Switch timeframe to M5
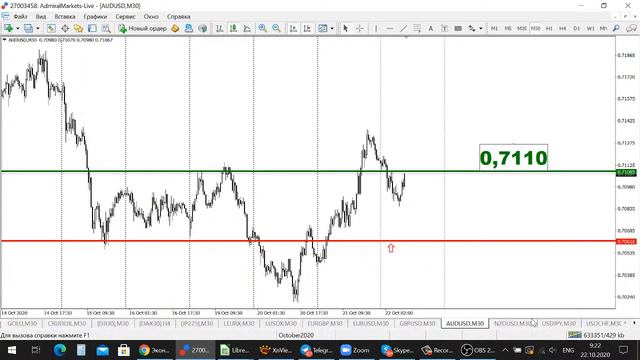 pyautogui.click(x=508, y=28)
